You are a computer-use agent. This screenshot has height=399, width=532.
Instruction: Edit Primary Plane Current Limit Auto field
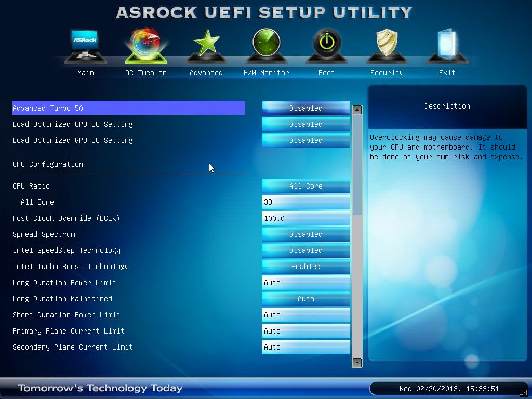point(305,331)
